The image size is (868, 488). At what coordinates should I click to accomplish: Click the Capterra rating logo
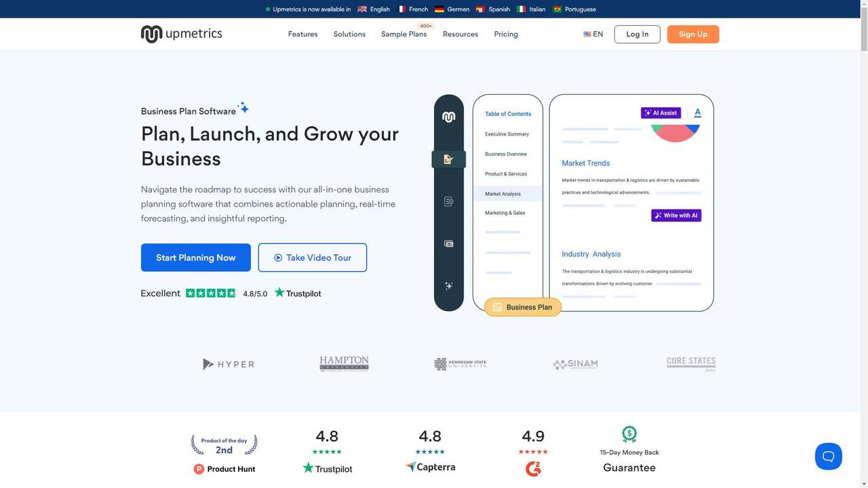[431, 467]
